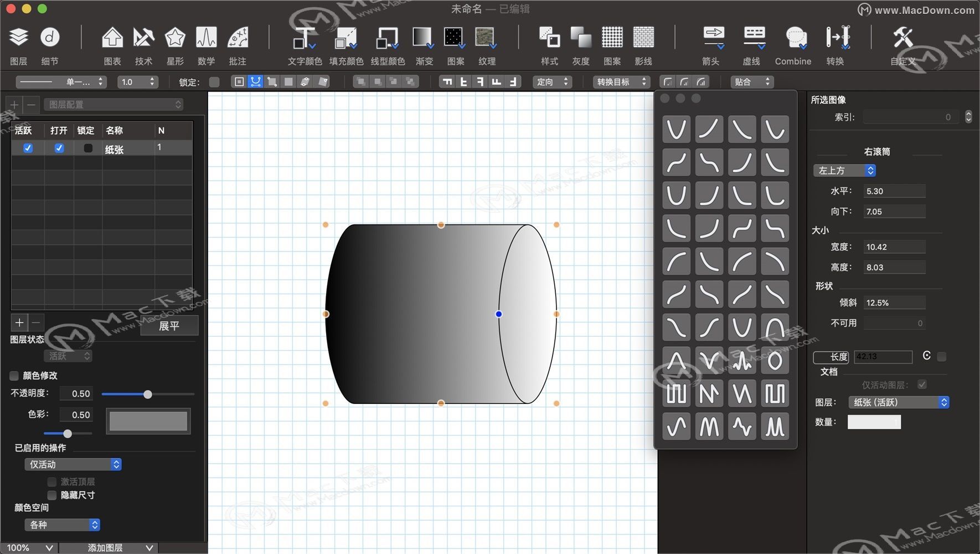Toggle 打开 checkbox for 纸张 layer
The image size is (980, 554).
click(x=59, y=148)
